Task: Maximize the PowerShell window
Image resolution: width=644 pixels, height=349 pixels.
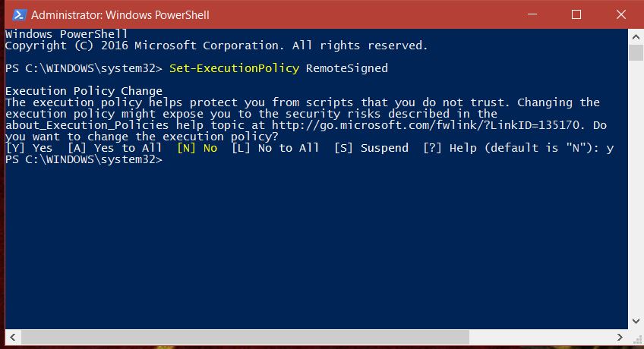Action: 576,14
